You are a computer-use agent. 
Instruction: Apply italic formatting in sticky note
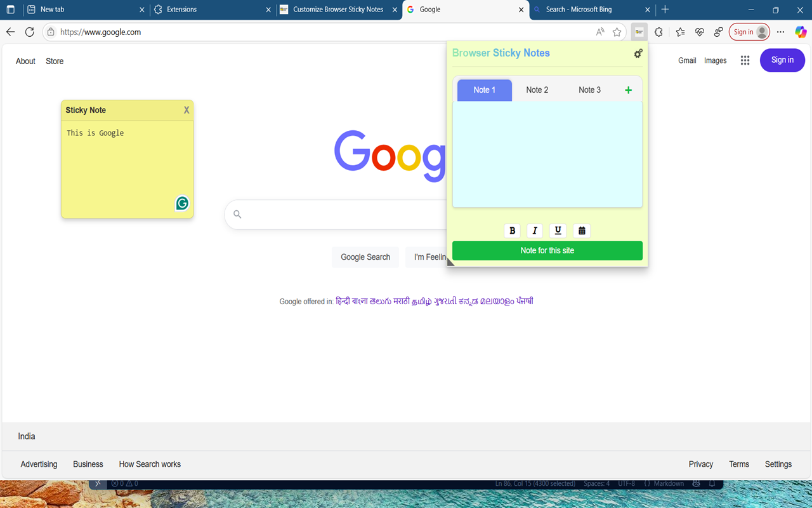click(x=535, y=231)
